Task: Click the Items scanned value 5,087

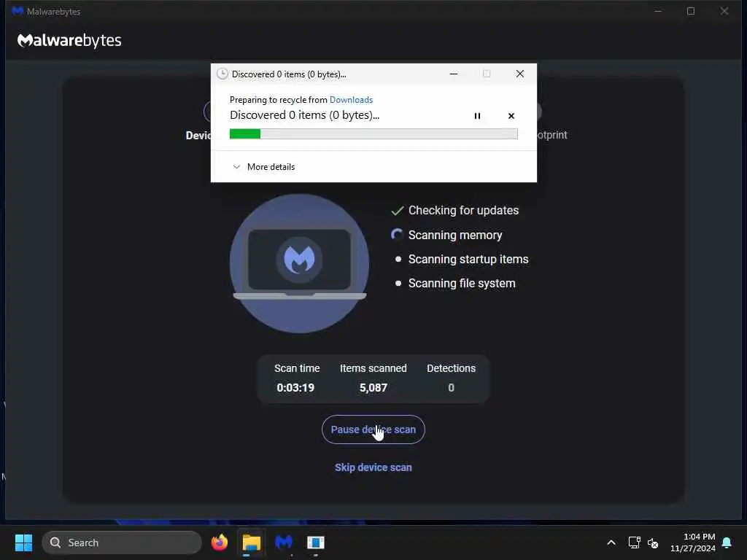Action: [373, 388]
